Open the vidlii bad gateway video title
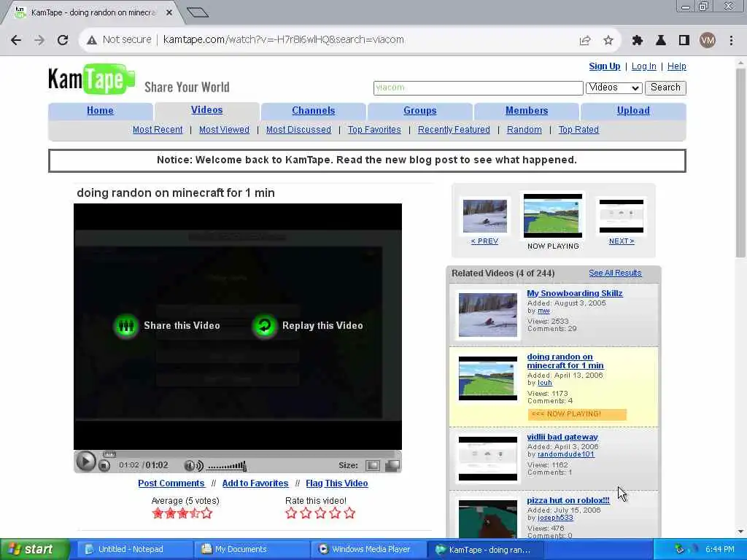 click(562, 437)
